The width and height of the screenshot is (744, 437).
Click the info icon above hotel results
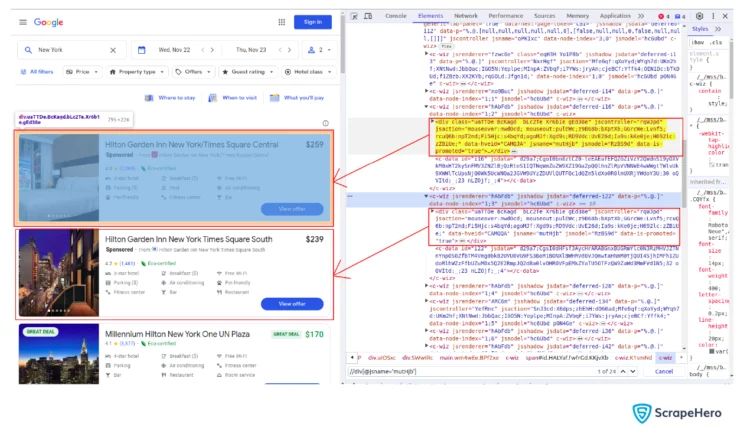point(326,123)
